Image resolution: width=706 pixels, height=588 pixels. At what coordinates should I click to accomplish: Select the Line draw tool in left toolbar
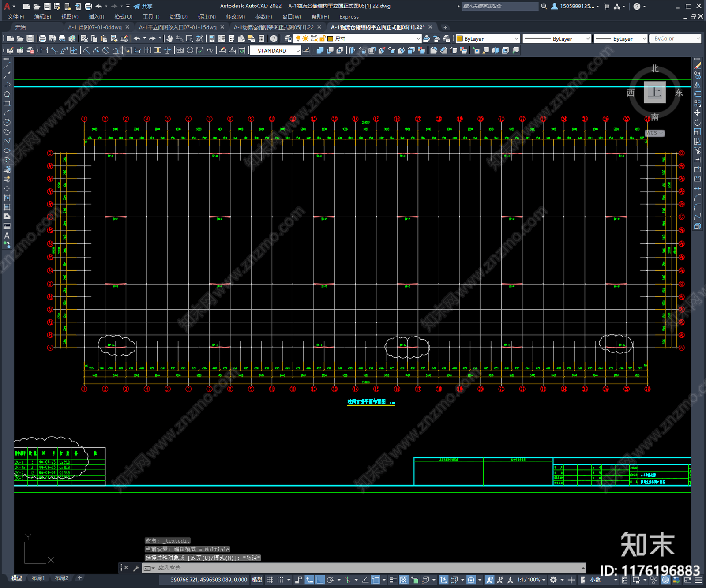coord(7,65)
